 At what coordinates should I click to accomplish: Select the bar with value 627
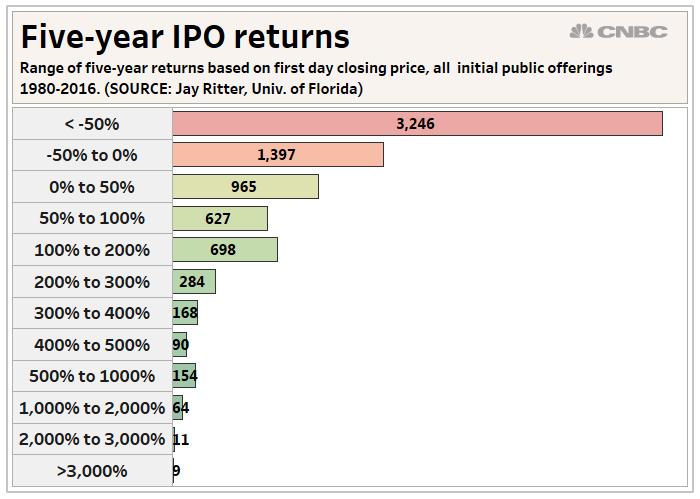click(220, 219)
